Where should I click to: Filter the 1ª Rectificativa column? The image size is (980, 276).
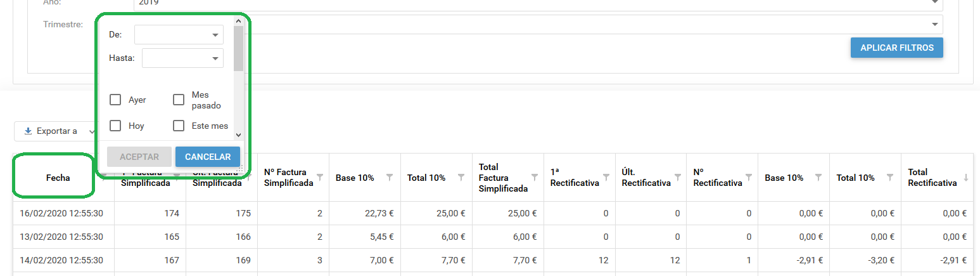(606, 177)
